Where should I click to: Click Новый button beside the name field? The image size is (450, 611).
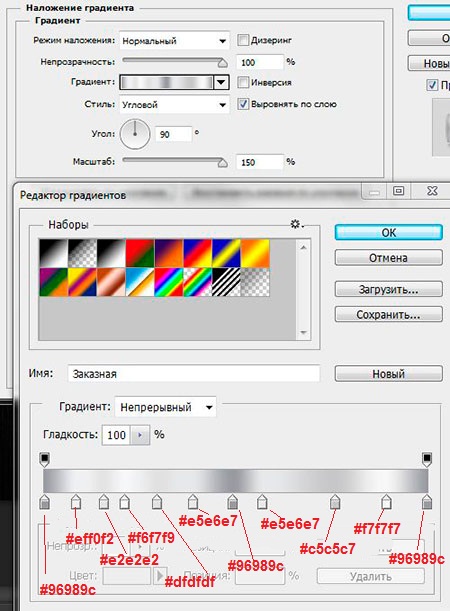coord(388,374)
